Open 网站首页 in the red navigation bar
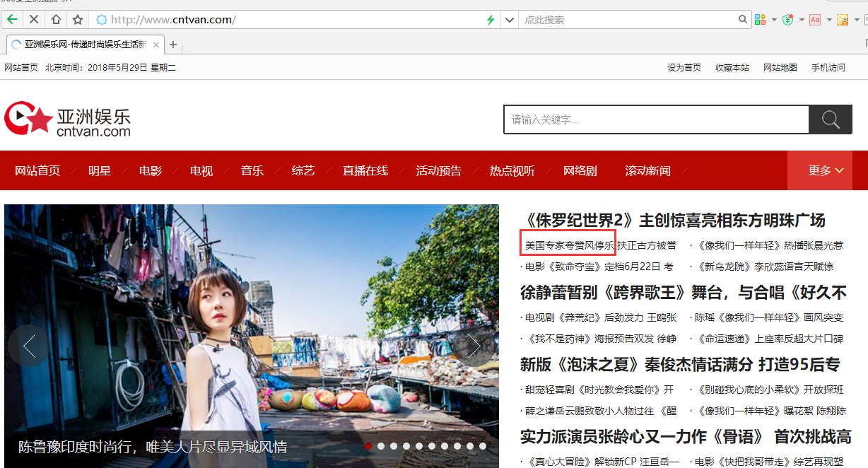 37,170
